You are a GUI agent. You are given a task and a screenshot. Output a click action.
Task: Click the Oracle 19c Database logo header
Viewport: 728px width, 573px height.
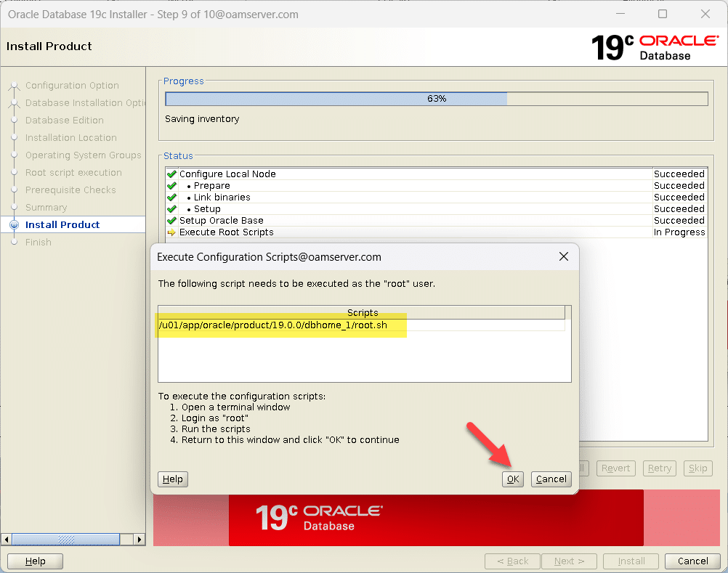655,47
